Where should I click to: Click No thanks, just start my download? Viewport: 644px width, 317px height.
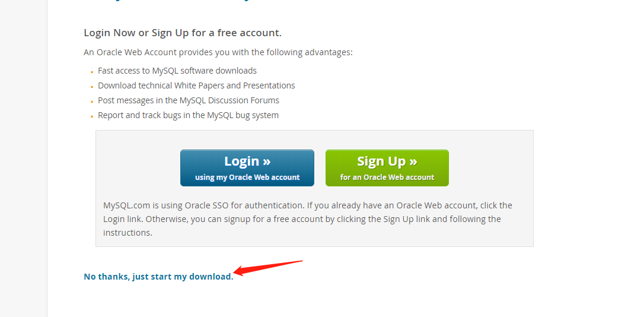[158, 277]
